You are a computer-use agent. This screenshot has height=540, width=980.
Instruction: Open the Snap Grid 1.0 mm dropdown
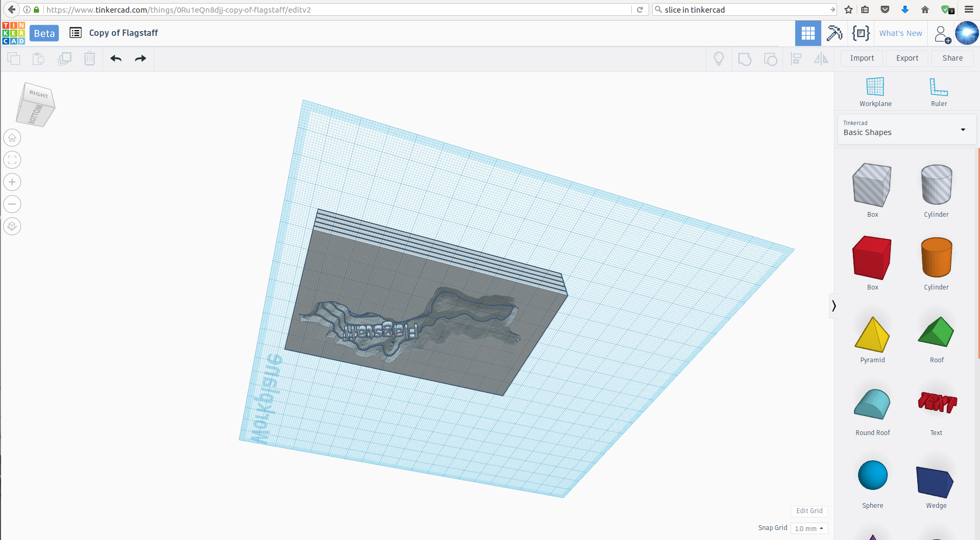[809, 528]
